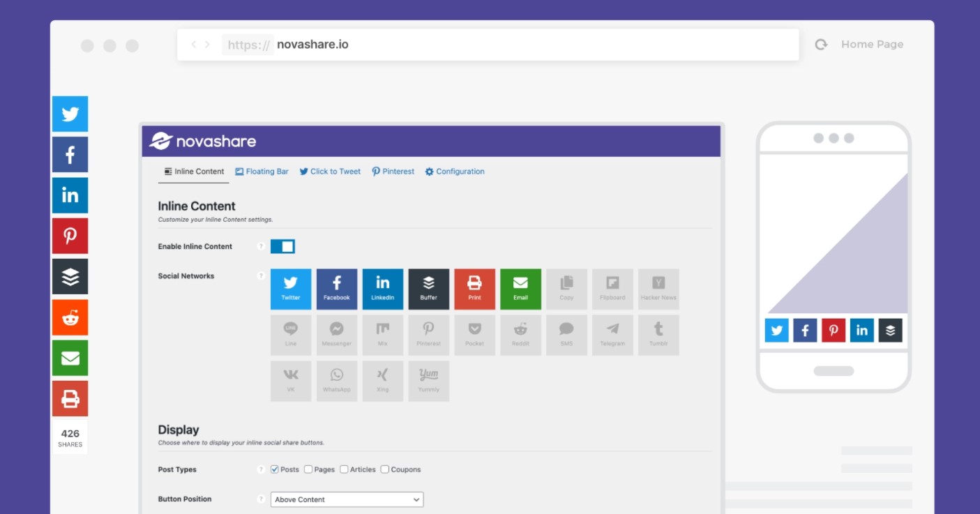Screen dimensions: 980x514
Task: Enable the VK network tile
Action: pos(291,381)
